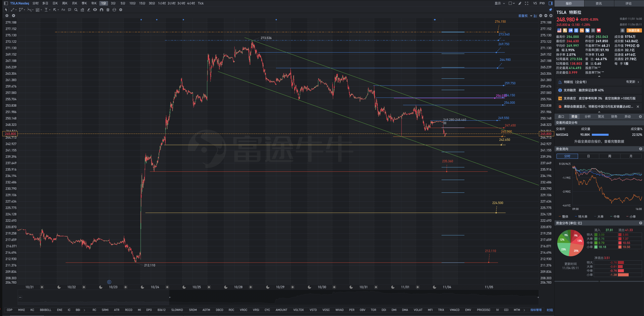
Task: Toggle magnet snap mode
Action: click(x=102, y=10)
